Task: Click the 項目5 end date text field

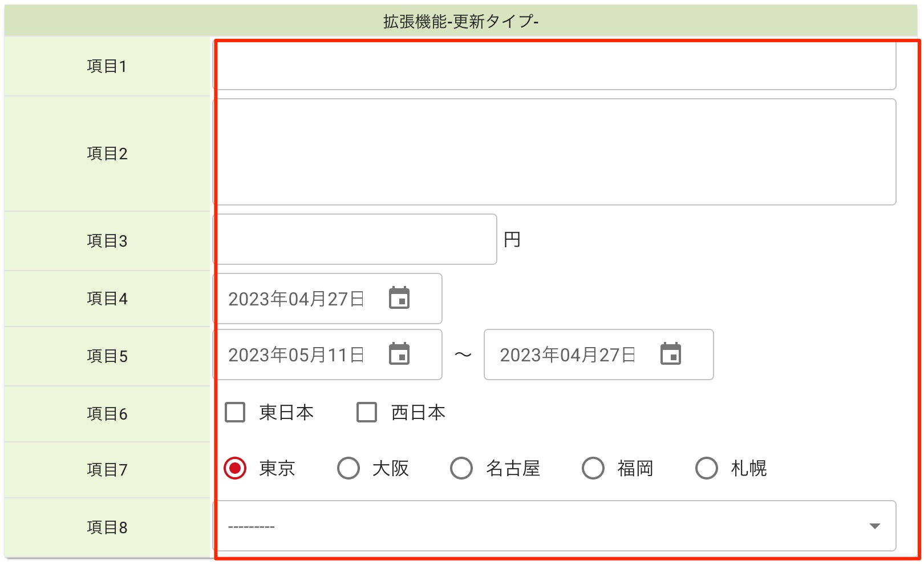Action: coord(568,354)
